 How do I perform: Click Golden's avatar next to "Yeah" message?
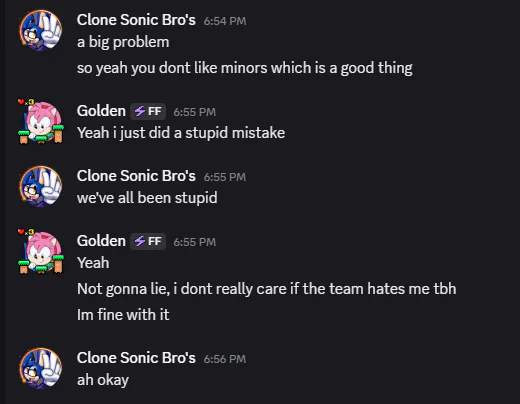(41, 252)
